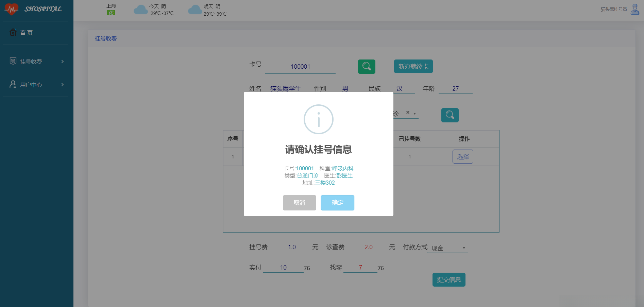Click the 提交信息 submit button
The width and height of the screenshot is (644, 307).
pos(449,280)
